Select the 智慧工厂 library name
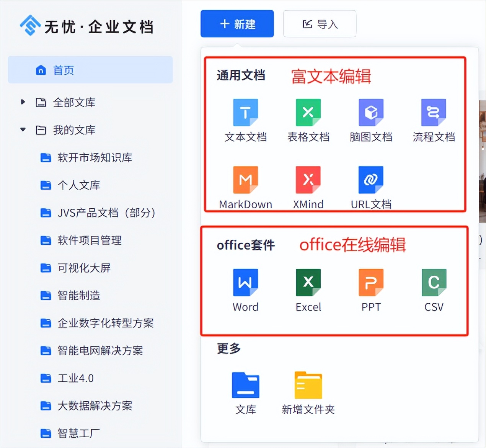The width and height of the screenshot is (486, 448). click(x=79, y=433)
